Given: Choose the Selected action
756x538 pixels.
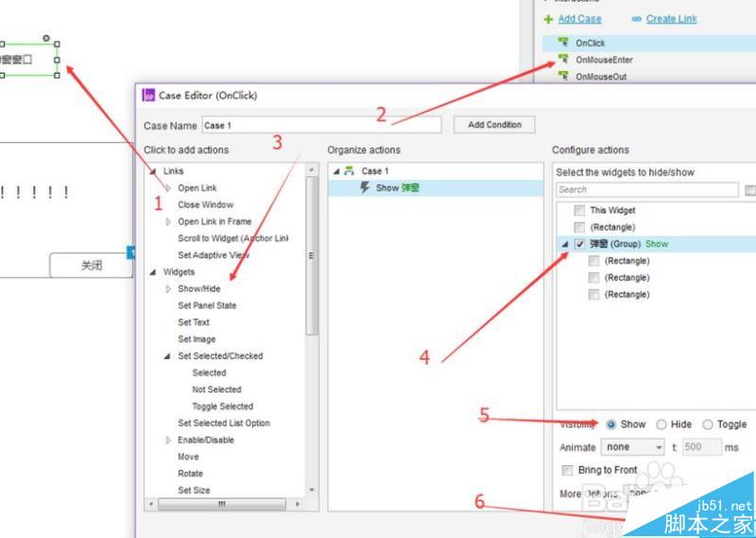Looking at the screenshot, I should coord(209,373).
